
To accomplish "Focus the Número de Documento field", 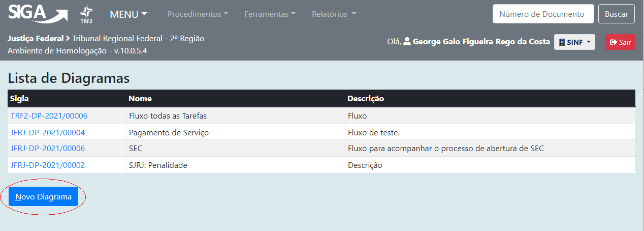I will [x=543, y=14].
